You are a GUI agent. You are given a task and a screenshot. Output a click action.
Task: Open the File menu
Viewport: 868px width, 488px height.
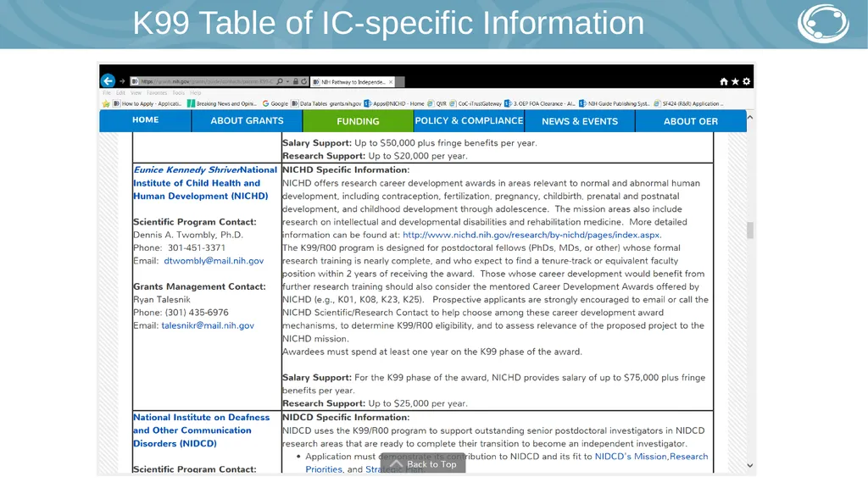(107, 93)
